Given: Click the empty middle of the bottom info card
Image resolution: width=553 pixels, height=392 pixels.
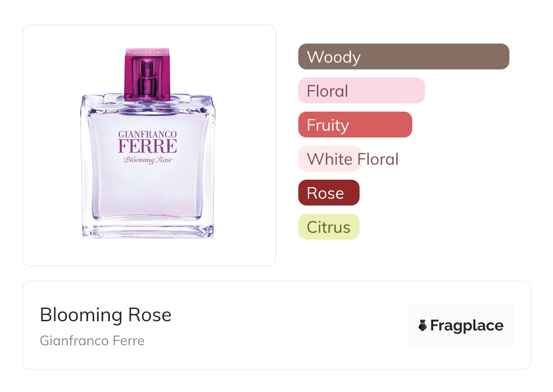Looking at the screenshot, I should (x=281, y=326).
